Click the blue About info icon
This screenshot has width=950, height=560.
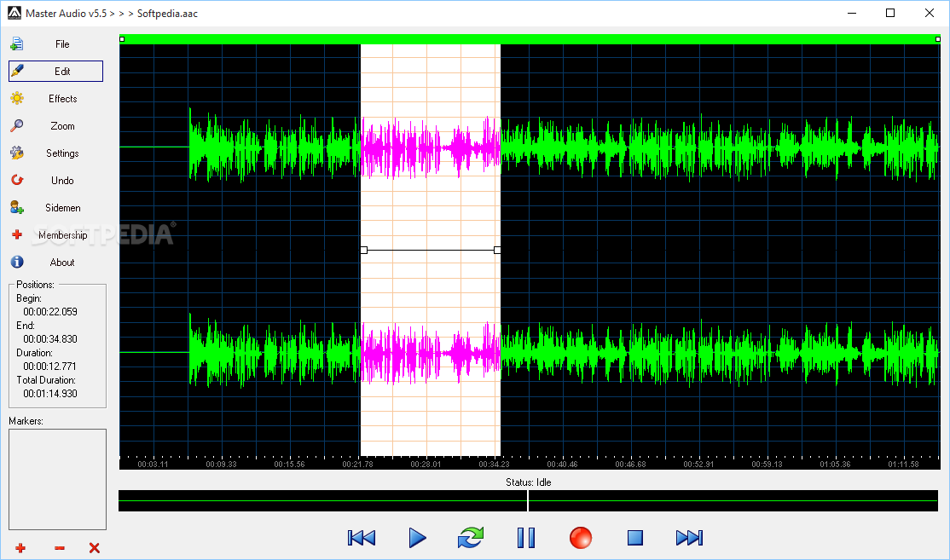click(17, 263)
